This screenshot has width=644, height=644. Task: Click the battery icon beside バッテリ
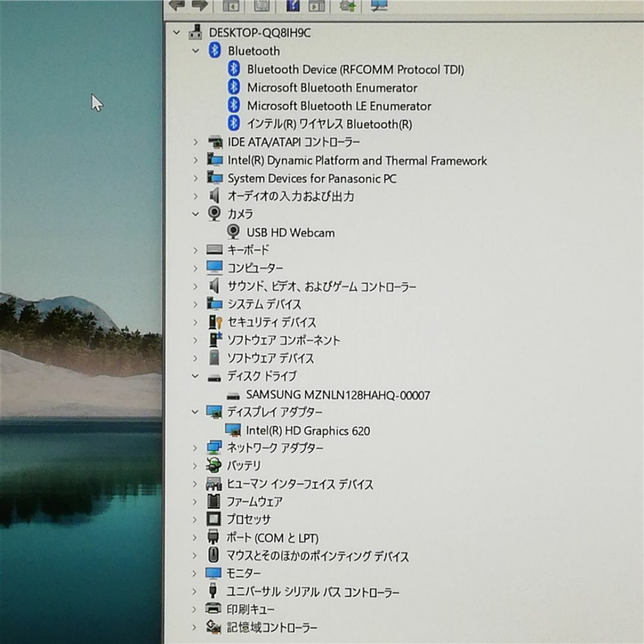pyautogui.click(x=214, y=465)
